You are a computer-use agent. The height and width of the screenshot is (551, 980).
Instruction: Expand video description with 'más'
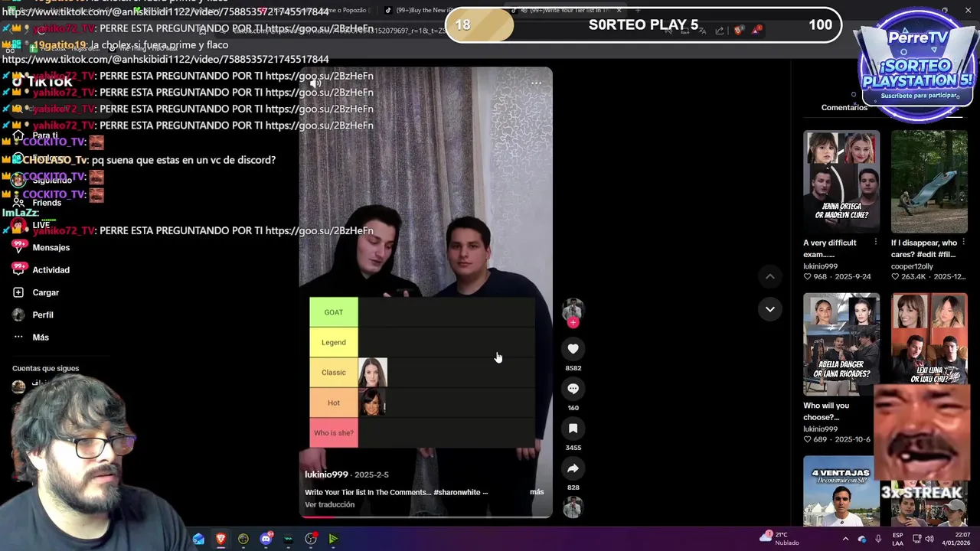tap(537, 492)
